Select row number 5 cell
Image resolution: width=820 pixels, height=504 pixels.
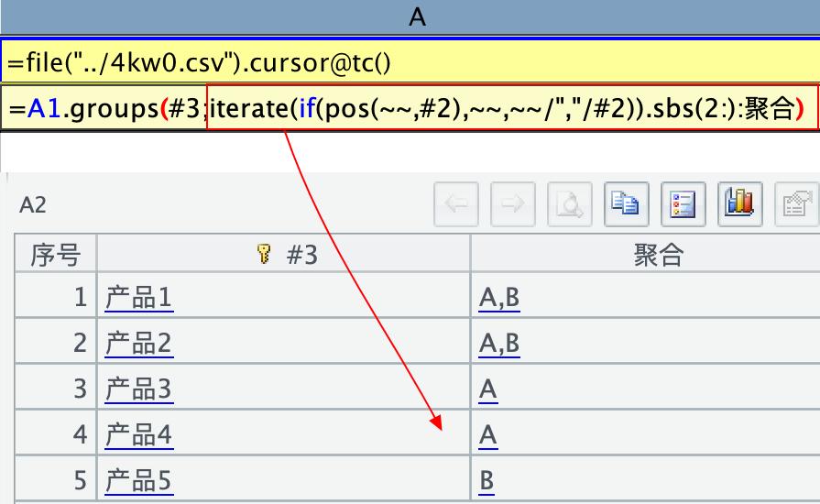click(56, 477)
